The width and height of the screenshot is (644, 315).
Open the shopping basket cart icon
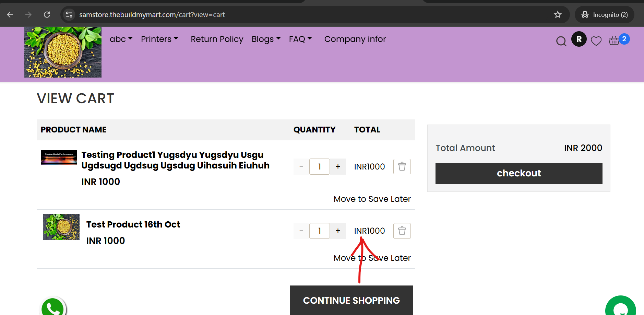coord(614,41)
